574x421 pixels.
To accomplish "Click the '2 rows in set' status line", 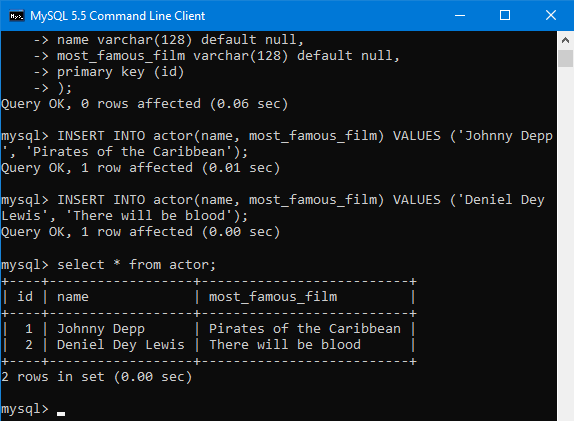I will (97, 377).
